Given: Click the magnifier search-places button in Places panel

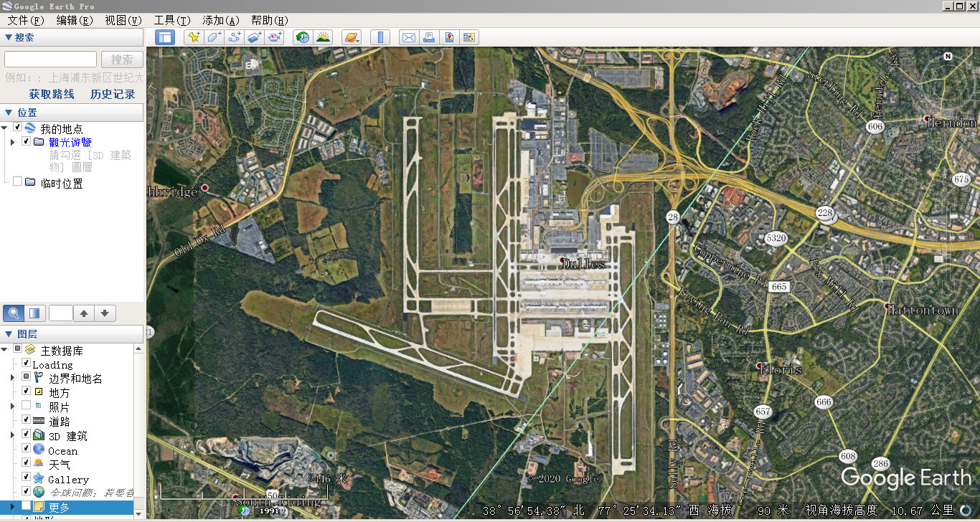Looking at the screenshot, I should 14,313.
